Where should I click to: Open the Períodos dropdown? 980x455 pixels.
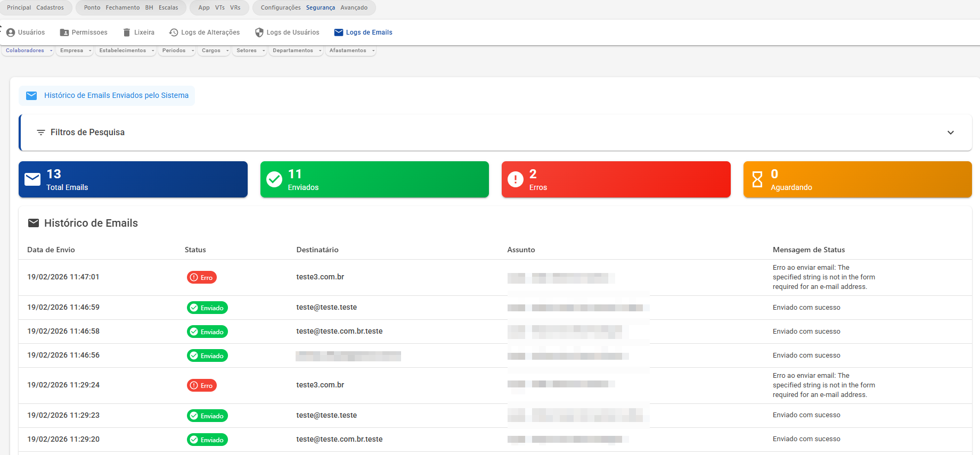(177, 51)
